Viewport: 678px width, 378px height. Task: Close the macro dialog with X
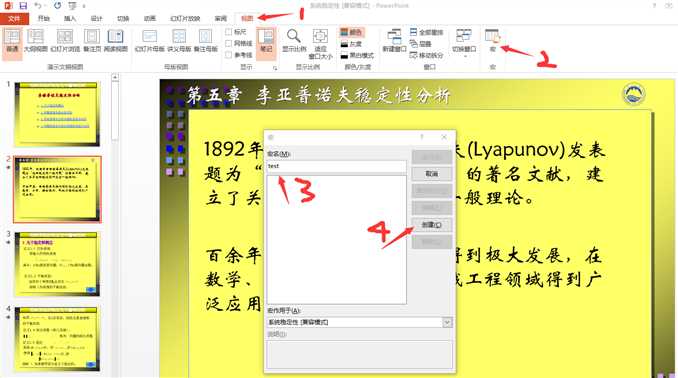click(444, 137)
